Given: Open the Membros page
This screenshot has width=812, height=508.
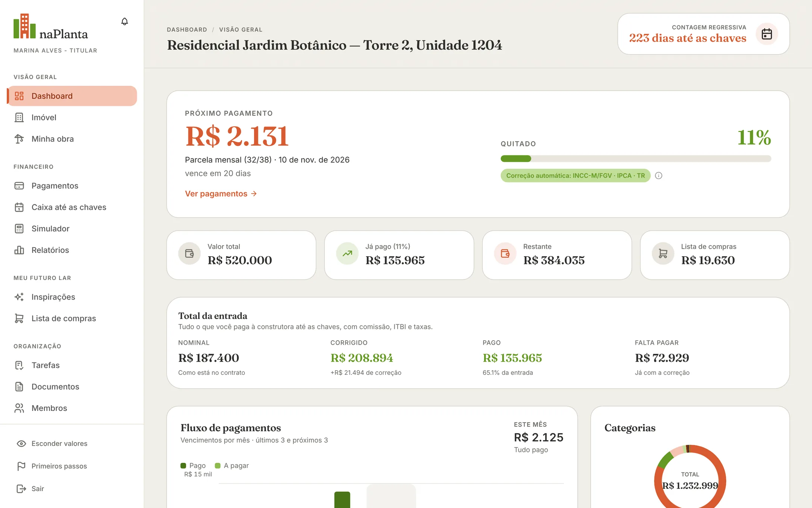Looking at the screenshot, I should click(x=72, y=408).
